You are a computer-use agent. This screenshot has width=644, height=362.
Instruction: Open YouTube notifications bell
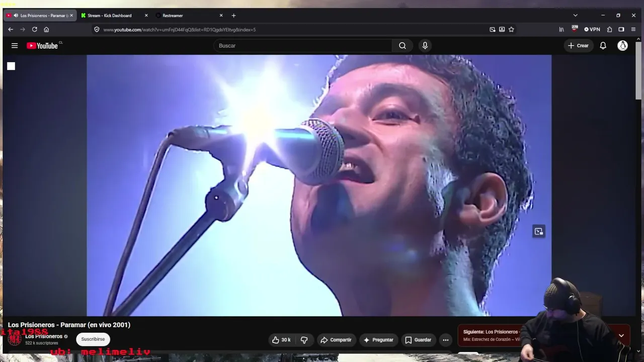click(x=603, y=46)
